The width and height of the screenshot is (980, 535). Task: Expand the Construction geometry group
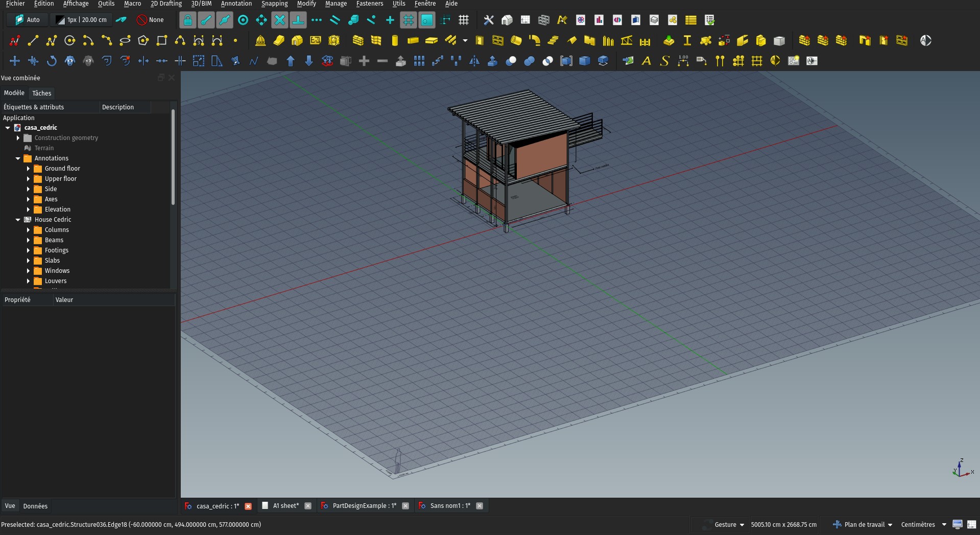pyautogui.click(x=18, y=138)
